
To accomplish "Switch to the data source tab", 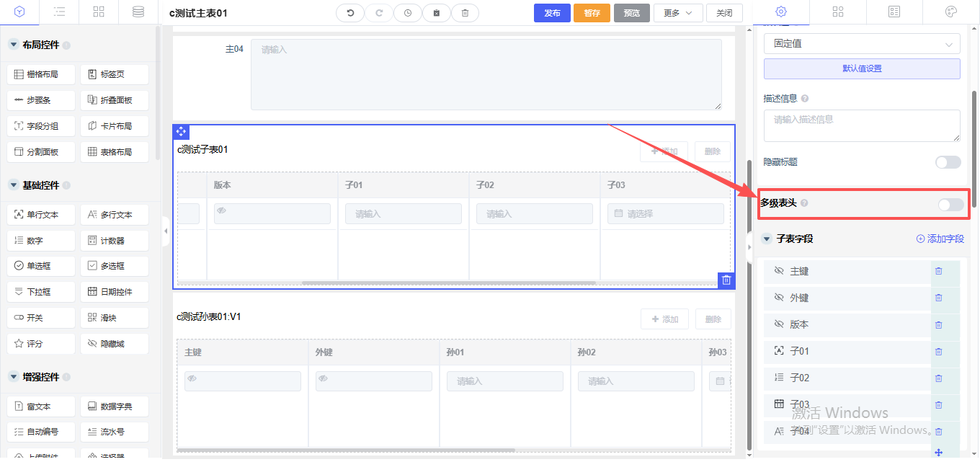I will pos(138,12).
